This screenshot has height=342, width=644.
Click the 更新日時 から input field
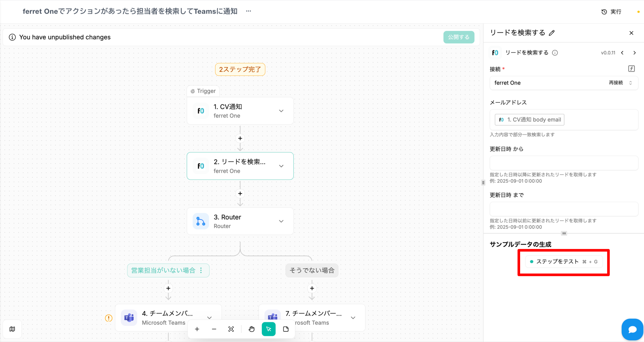563,163
